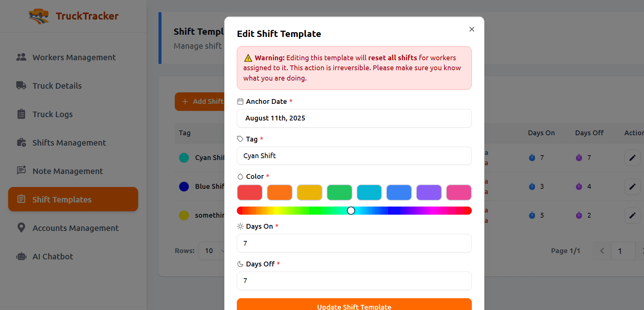Click the hue slider handle
The image size is (644, 310).
(351, 211)
